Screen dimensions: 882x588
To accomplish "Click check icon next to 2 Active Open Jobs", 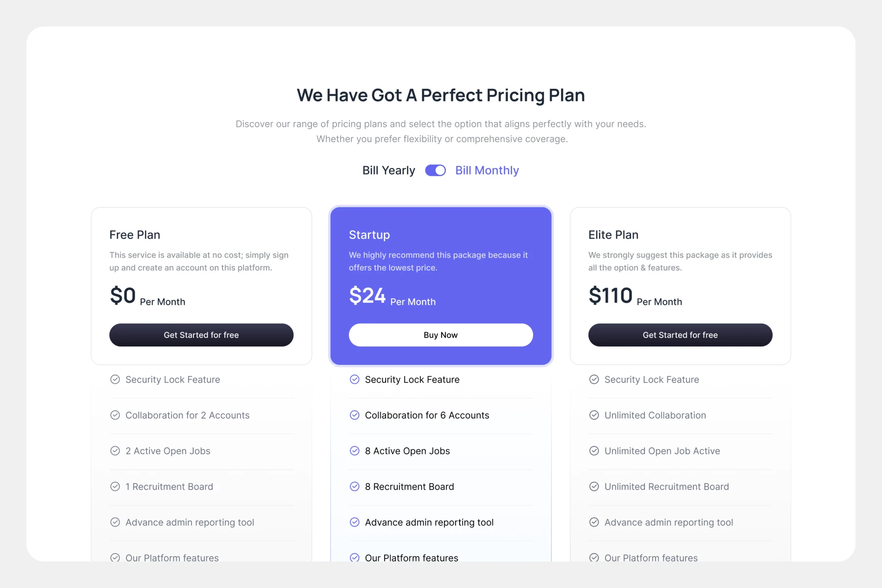I will click(115, 451).
